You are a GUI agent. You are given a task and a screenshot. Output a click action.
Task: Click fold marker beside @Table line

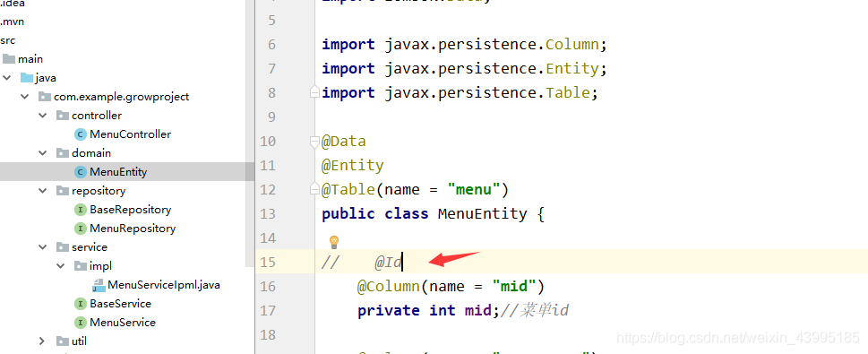coord(314,189)
